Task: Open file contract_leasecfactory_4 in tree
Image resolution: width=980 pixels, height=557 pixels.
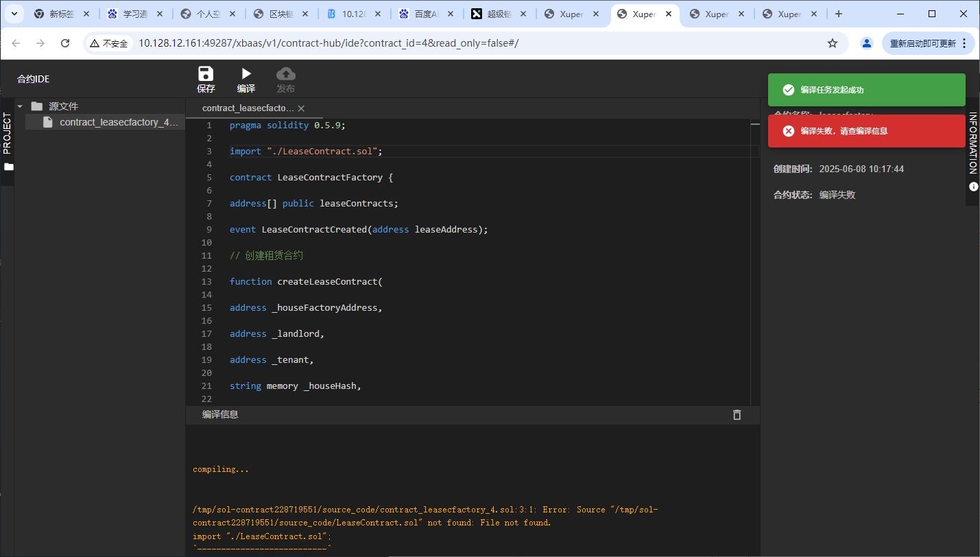Action: point(105,122)
